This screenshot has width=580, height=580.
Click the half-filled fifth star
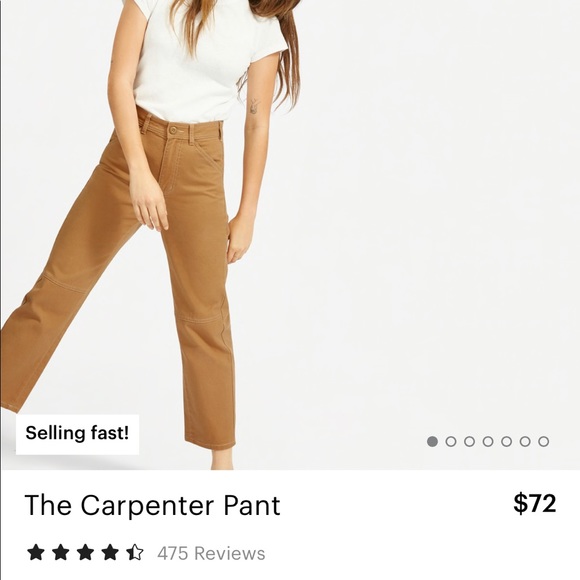click(x=135, y=552)
